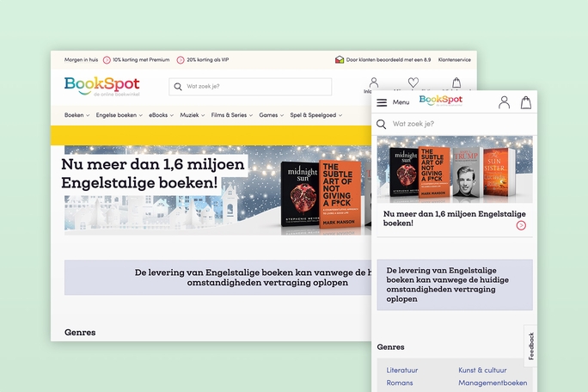Click 10% korting met Premium link
This screenshot has height=392, width=588.
pyautogui.click(x=141, y=59)
